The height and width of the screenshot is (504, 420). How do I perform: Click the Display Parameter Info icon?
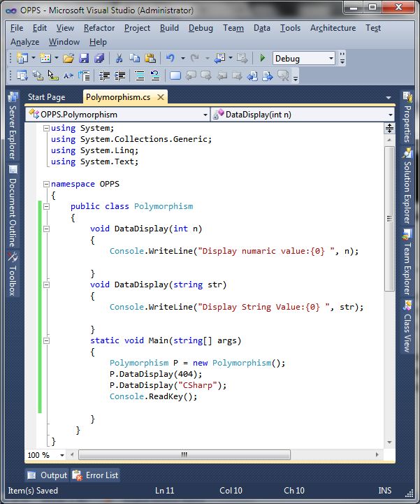[x=38, y=76]
